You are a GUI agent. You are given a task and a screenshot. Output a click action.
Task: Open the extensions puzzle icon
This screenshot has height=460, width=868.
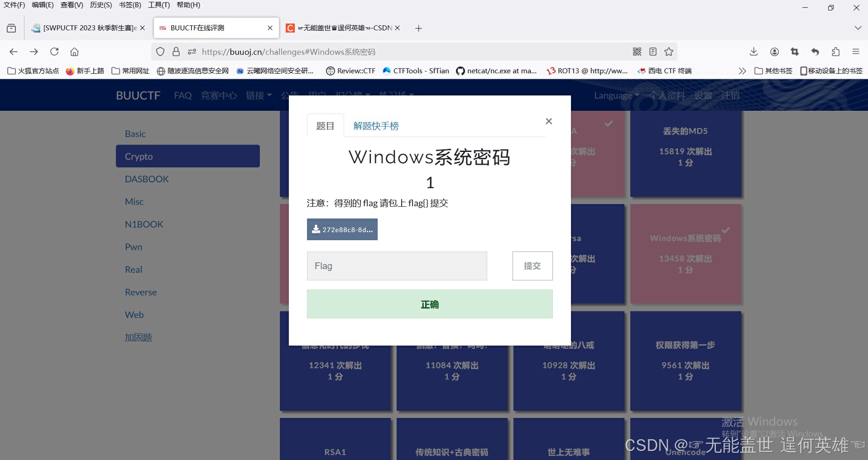click(x=835, y=52)
